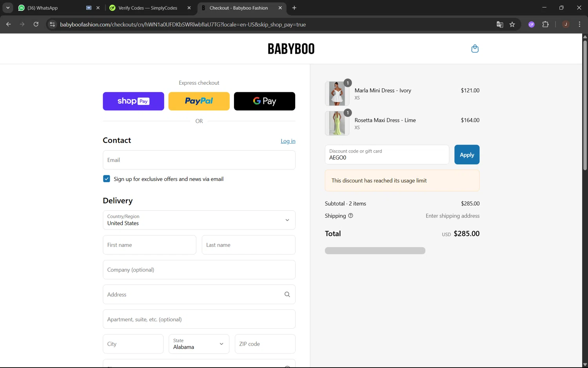Focus the Email input field

click(199, 160)
